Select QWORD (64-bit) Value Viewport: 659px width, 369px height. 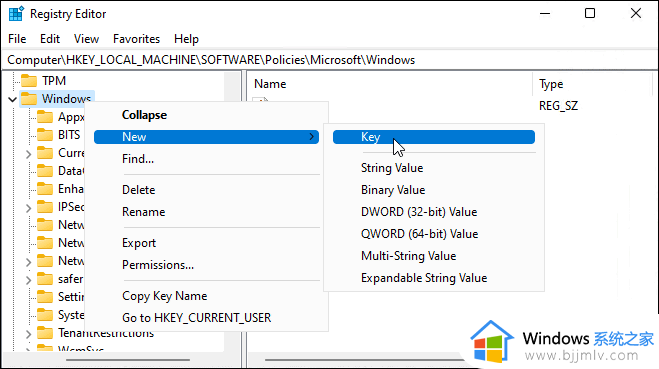coord(434,234)
